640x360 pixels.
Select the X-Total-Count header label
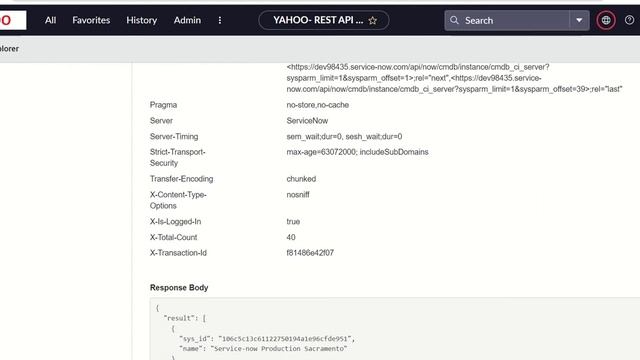click(173, 238)
